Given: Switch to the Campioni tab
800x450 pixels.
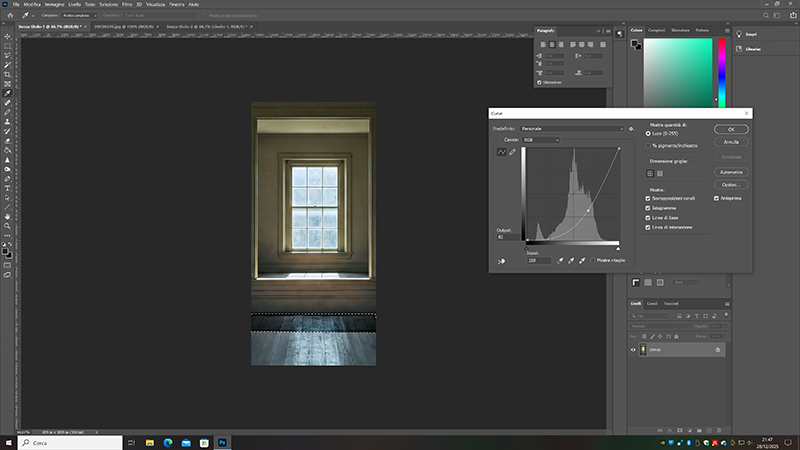Looking at the screenshot, I should click(x=656, y=30).
